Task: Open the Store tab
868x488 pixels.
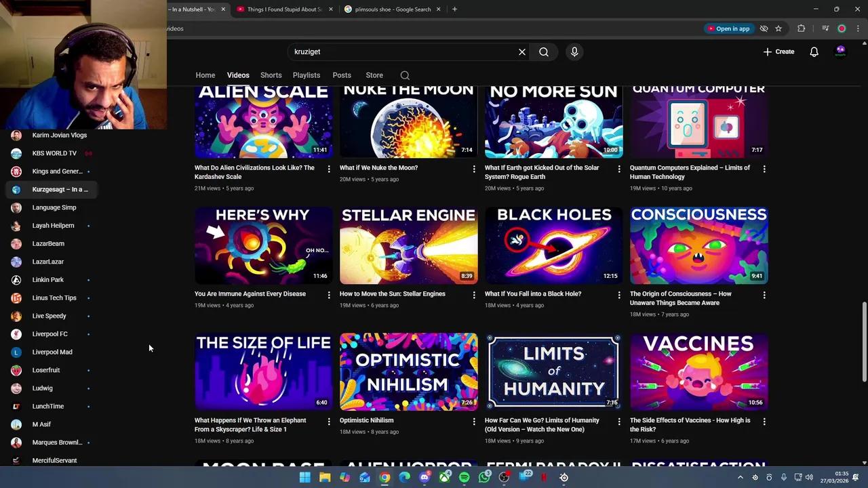Action: (x=374, y=75)
